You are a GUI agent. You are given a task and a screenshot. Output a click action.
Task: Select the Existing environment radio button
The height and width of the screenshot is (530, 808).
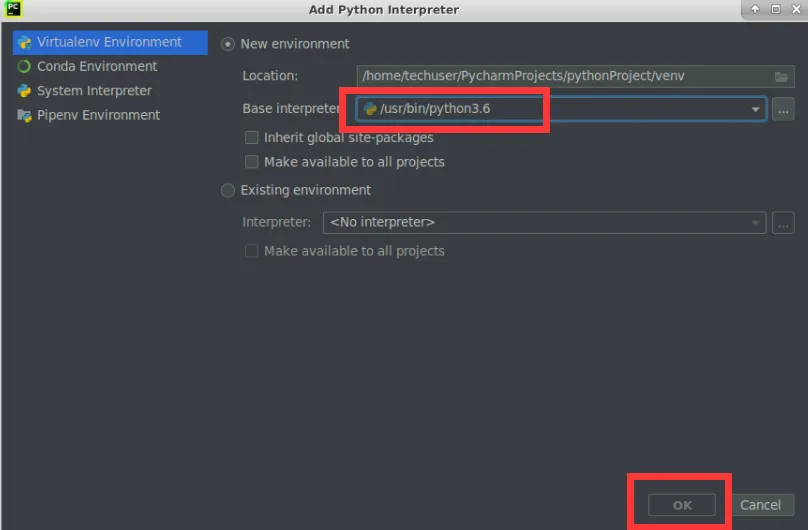[229, 190]
